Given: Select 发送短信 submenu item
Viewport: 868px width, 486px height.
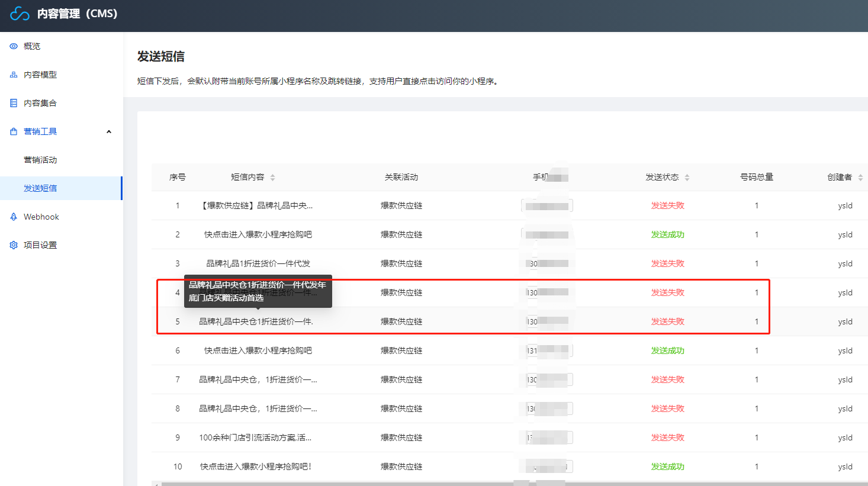Looking at the screenshot, I should (x=40, y=188).
